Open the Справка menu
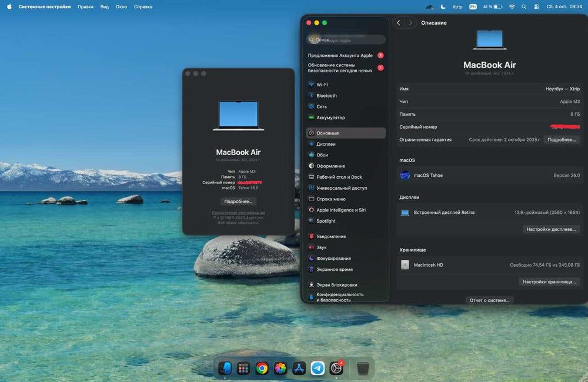 click(x=143, y=6)
